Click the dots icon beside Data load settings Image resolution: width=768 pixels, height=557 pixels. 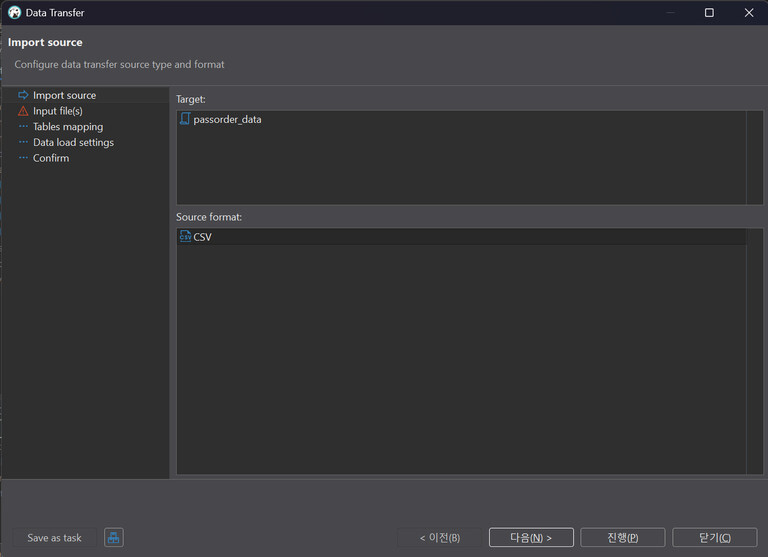[x=23, y=142]
